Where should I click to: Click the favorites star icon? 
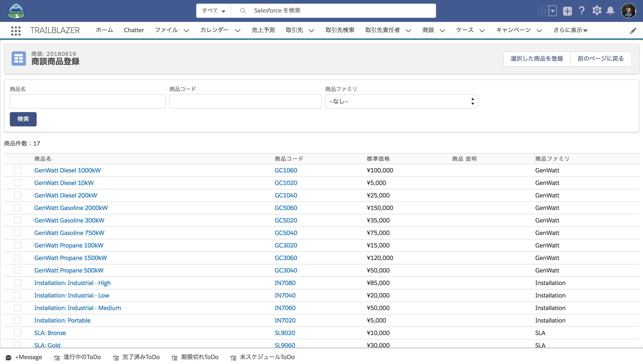(x=543, y=11)
